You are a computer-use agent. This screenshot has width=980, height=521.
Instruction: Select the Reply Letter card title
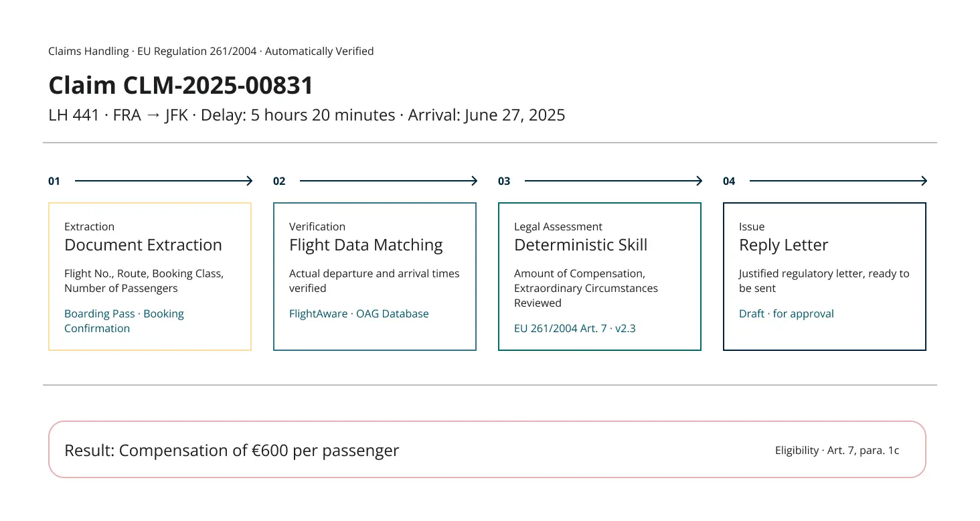[784, 245]
